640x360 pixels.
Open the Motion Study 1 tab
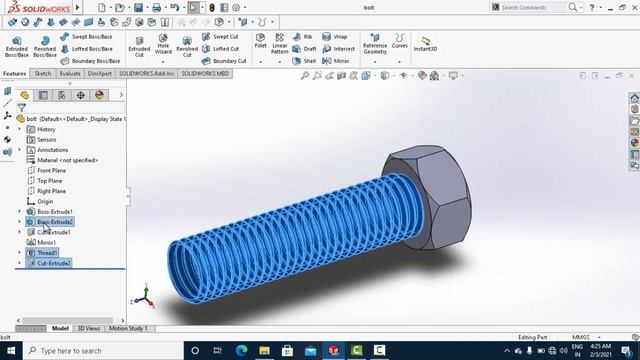pos(128,328)
